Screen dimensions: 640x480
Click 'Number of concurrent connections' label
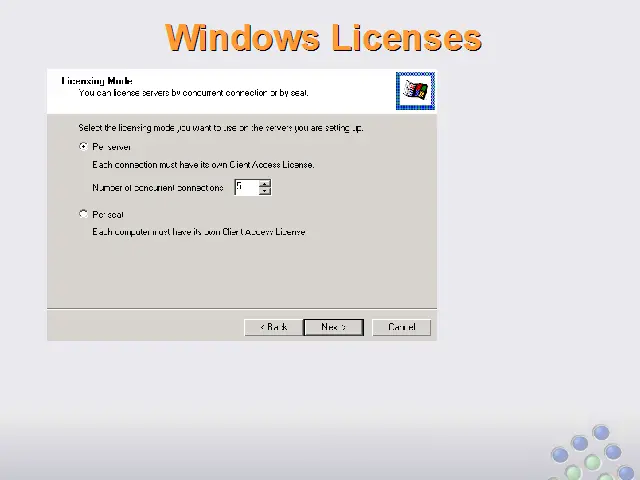click(158, 188)
